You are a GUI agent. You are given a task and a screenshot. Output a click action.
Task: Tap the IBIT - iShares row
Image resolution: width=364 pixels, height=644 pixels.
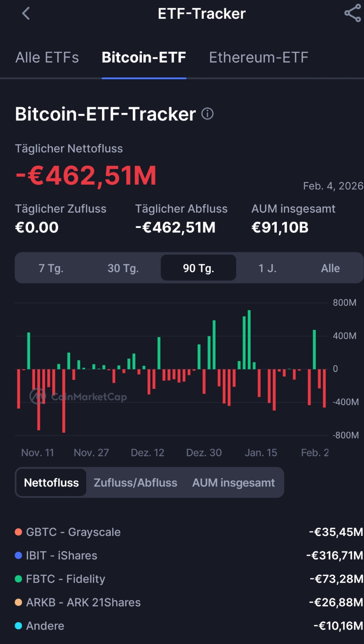click(61, 556)
